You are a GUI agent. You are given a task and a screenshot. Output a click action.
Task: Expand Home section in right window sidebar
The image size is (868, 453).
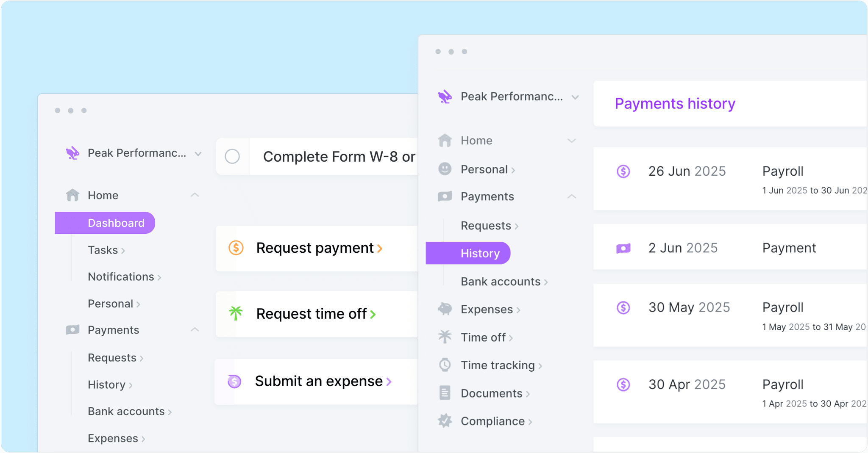pyautogui.click(x=572, y=141)
